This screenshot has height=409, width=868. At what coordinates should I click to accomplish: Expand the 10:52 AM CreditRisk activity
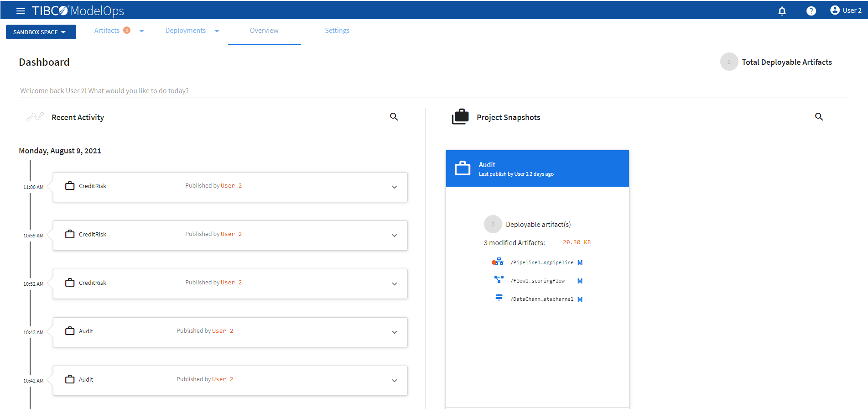point(395,284)
